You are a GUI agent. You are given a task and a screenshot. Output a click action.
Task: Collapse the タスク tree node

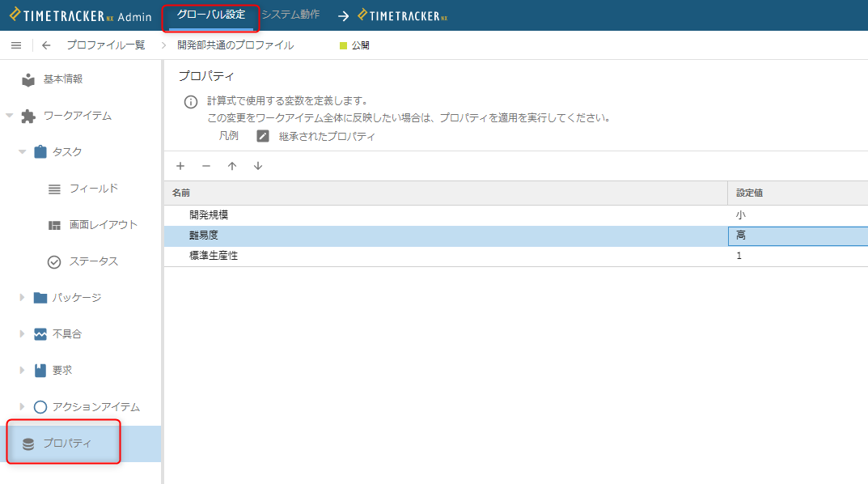pos(22,151)
